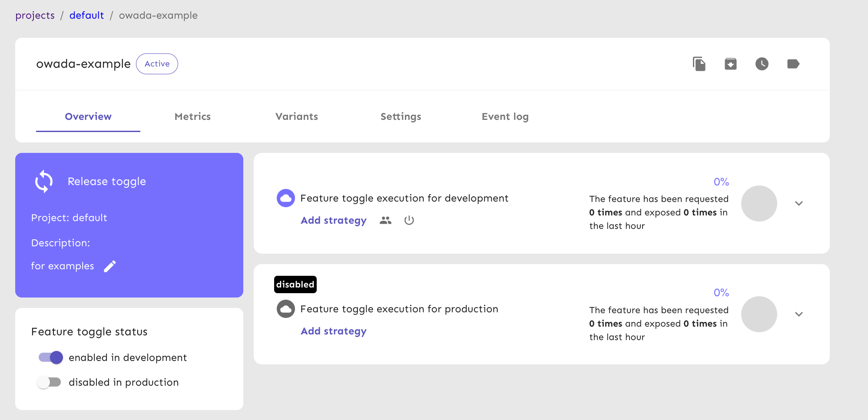Go to the default project breadcrumb
The height and width of the screenshot is (420, 868).
click(86, 16)
